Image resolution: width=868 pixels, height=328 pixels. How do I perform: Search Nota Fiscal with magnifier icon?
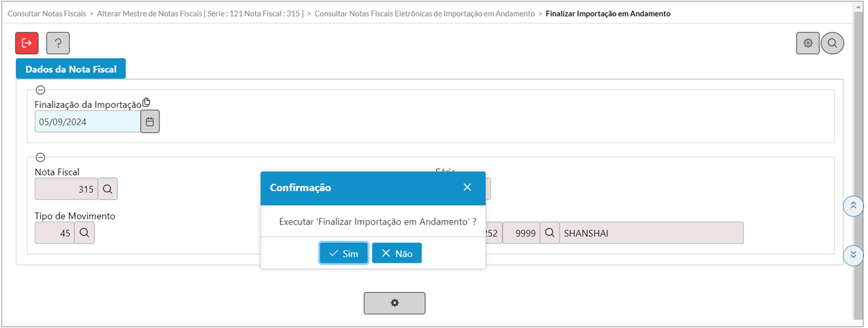tap(107, 189)
